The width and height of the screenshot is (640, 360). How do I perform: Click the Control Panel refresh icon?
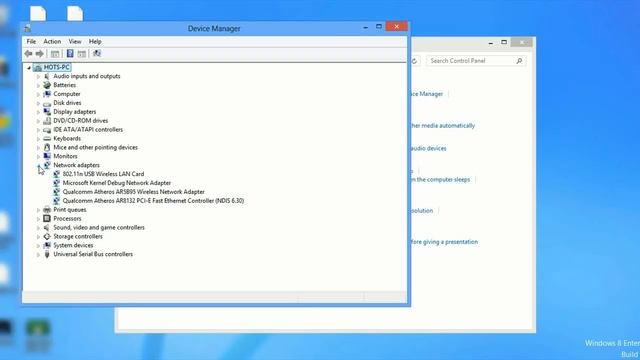(x=414, y=61)
